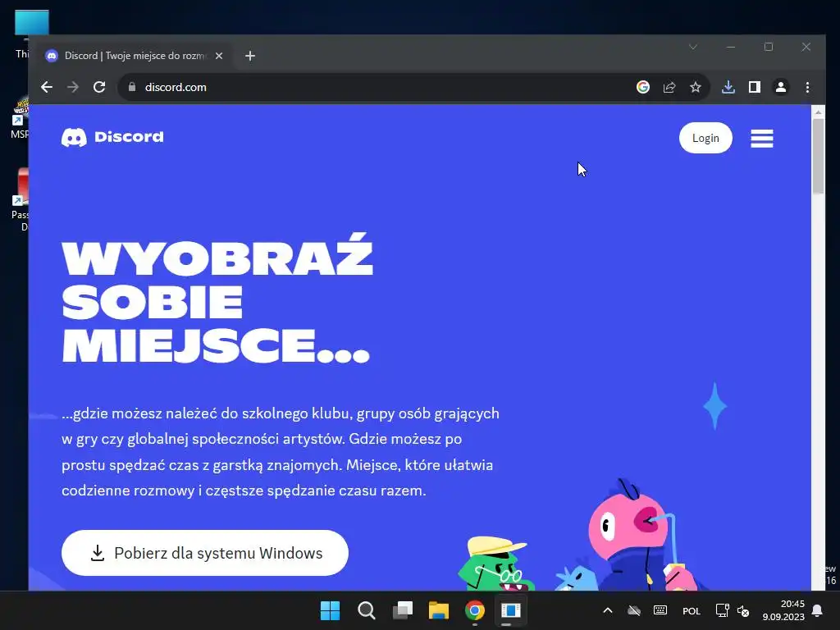Open File Explorer from the taskbar
This screenshot has width=840, height=630.
coord(439,610)
